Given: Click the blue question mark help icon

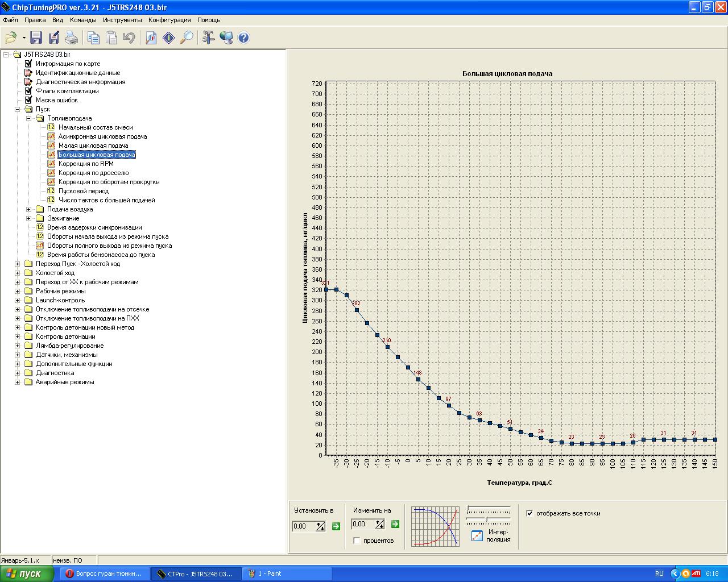Looking at the screenshot, I should 244,38.
